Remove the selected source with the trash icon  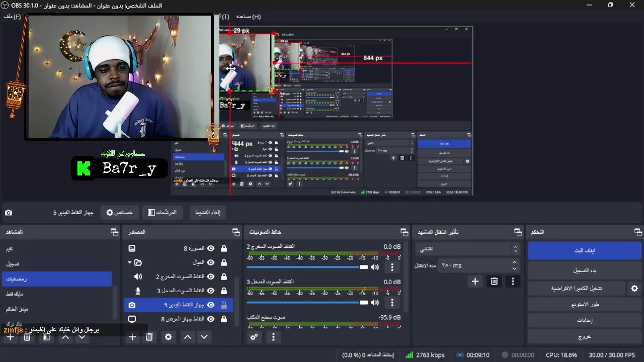[x=149, y=337]
